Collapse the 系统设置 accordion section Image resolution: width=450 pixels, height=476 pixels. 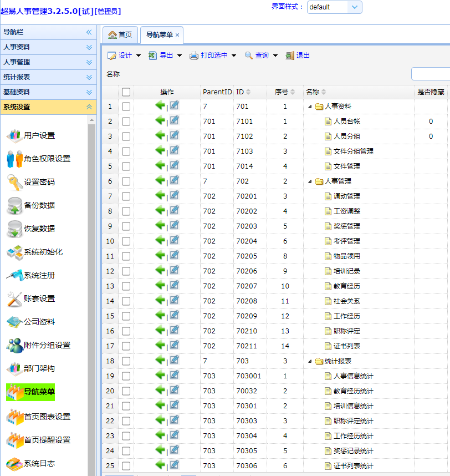[49, 107]
